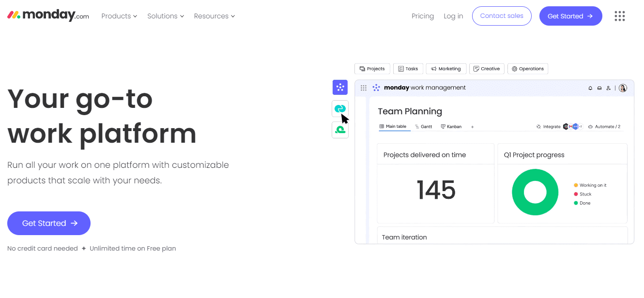
Task: Select the teal CRM product icon
Action: point(340,108)
